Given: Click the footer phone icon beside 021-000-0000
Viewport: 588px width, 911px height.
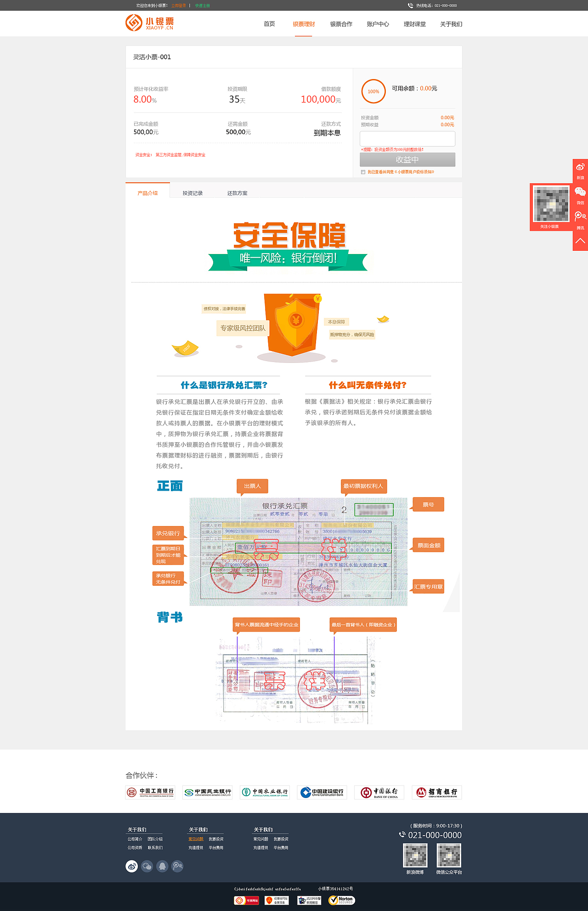Looking at the screenshot, I should click(x=402, y=835).
